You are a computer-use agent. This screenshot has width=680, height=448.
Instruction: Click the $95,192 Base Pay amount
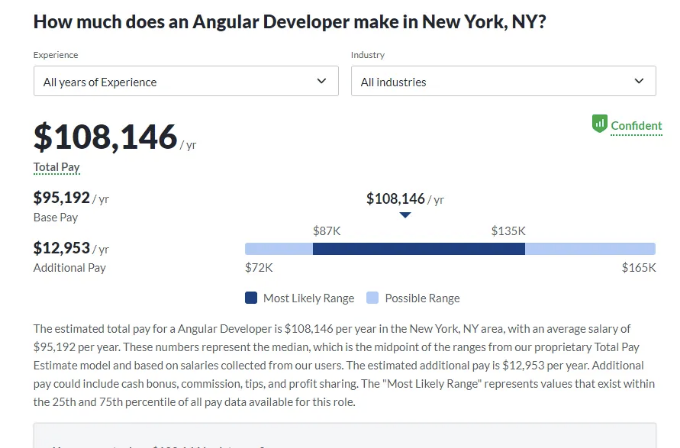click(x=62, y=198)
